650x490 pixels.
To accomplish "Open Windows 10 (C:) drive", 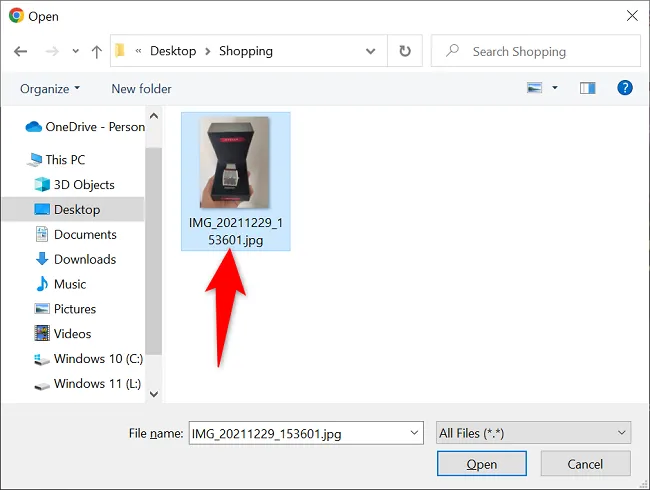I will click(x=88, y=359).
